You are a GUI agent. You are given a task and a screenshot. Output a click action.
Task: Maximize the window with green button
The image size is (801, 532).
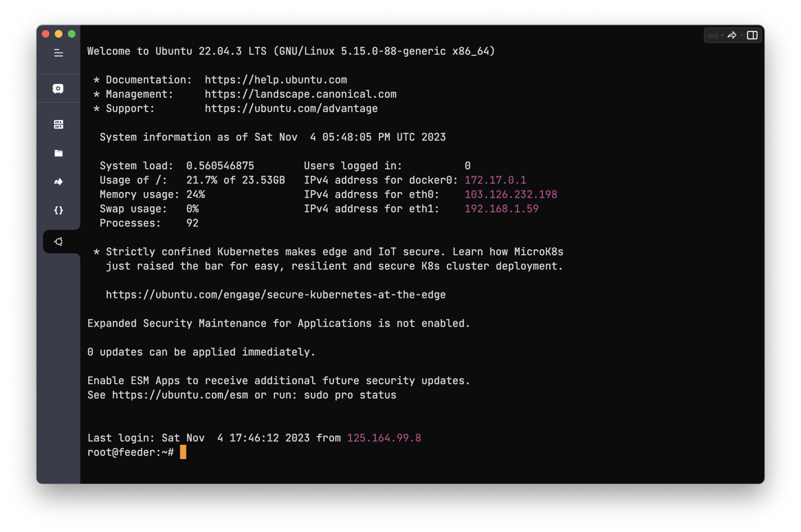[x=72, y=34]
